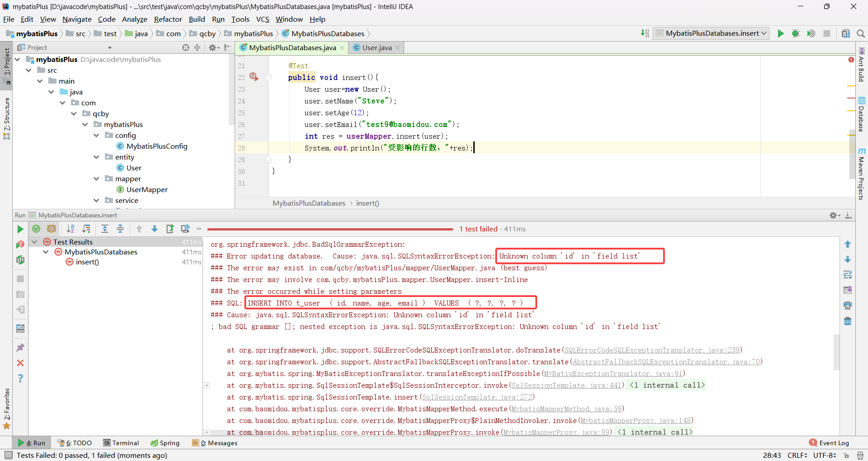Screen dimensions: 868x461
Task: Collapse all in the Project panel
Action: tap(197, 47)
